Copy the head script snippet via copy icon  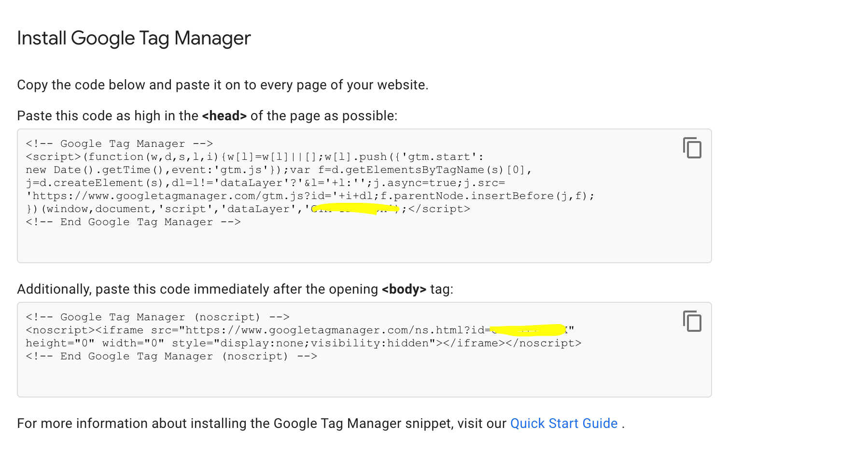pos(692,148)
